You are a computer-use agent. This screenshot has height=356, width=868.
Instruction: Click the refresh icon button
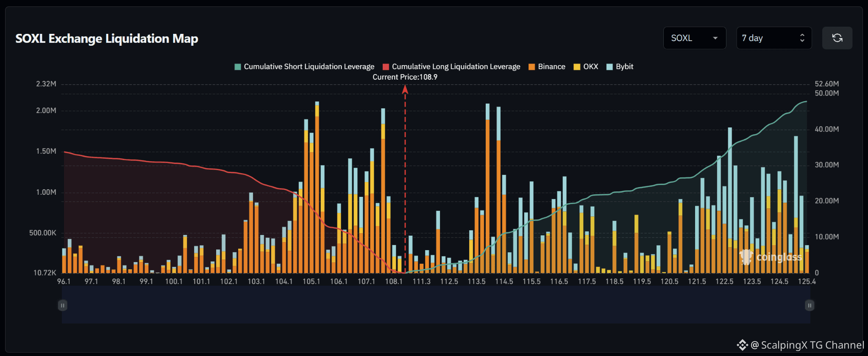click(x=837, y=38)
